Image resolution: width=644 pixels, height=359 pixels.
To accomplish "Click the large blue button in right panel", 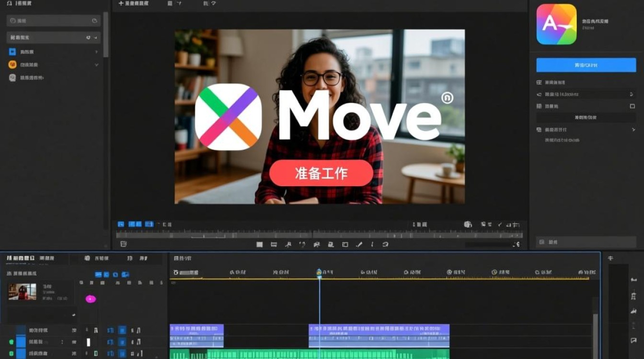I will (x=586, y=65).
